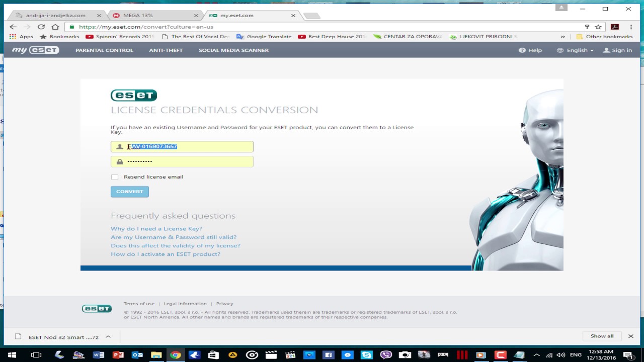Open the Google Translate bookmark
This screenshot has height=362, width=644.
pyautogui.click(x=264, y=37)
